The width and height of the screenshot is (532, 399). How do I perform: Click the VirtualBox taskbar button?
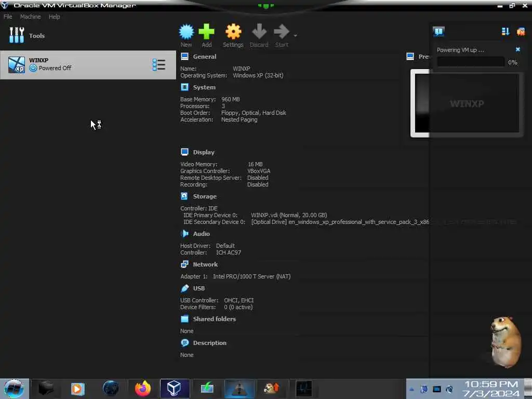[175, 389]
